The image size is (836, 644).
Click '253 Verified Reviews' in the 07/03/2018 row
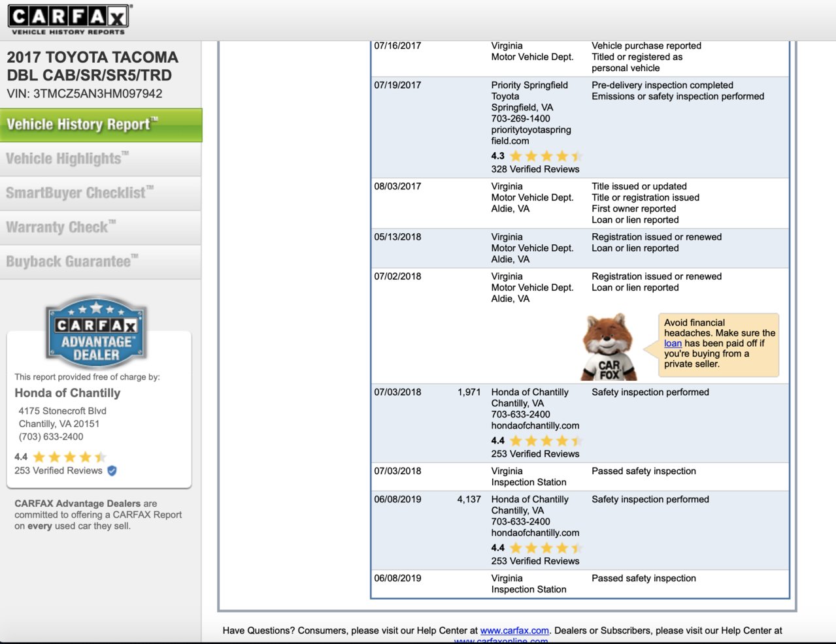[535, 454]
